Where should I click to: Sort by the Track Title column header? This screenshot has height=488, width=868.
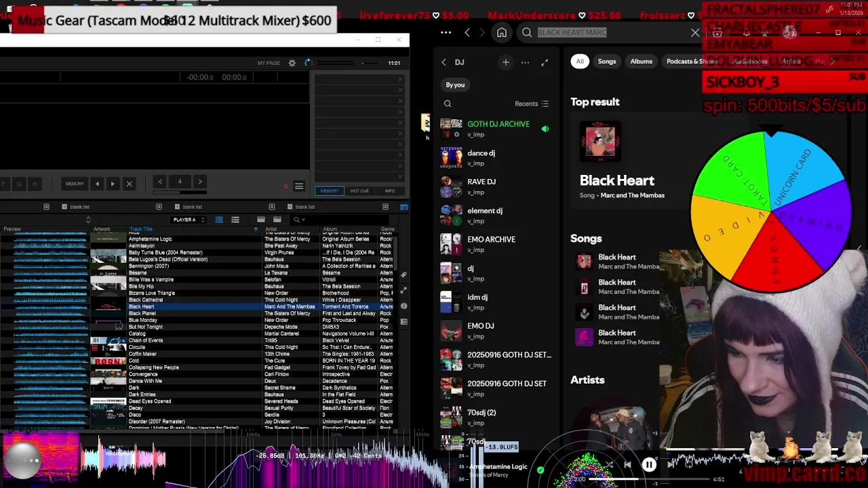tap(141, 229)
